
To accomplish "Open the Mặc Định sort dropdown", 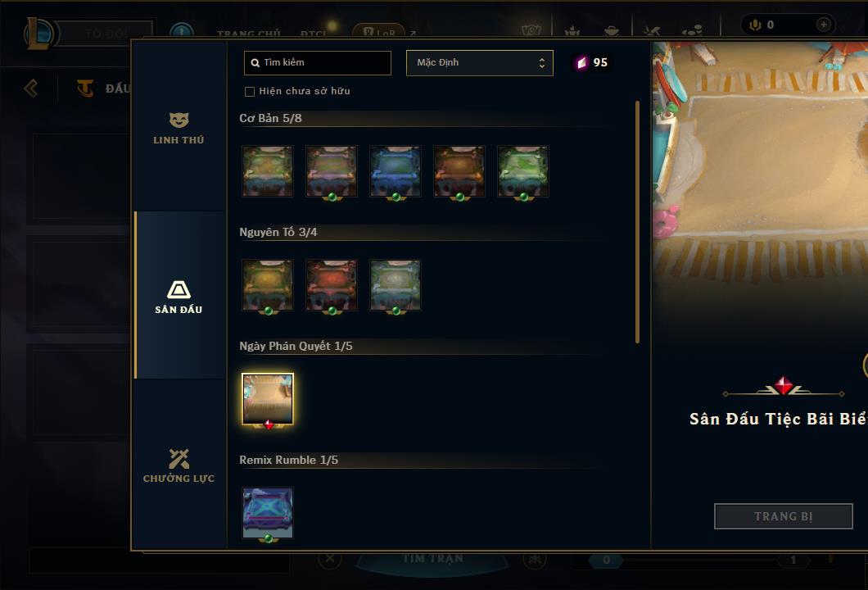I will tap(479, 63).
